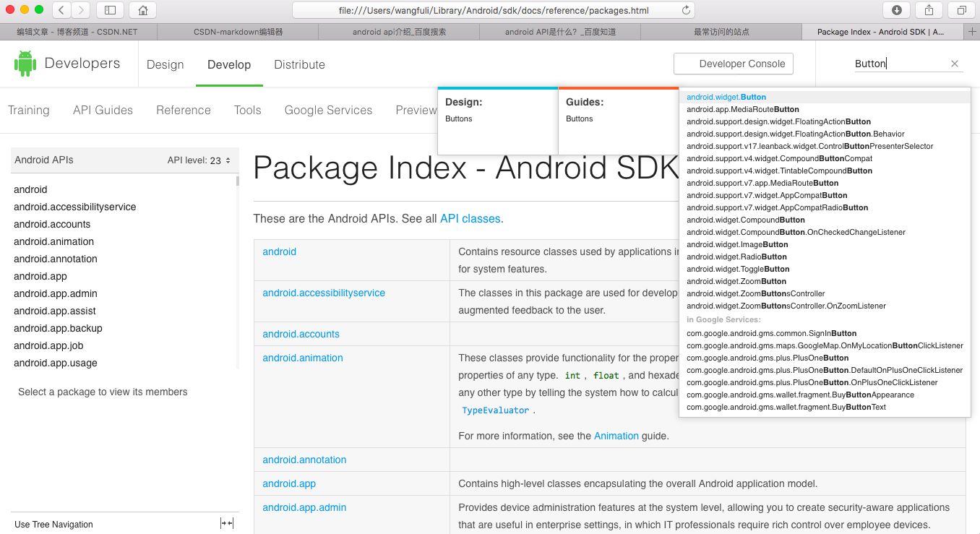Open Google Services in sub navigation
980x534 pixels.
328,110
